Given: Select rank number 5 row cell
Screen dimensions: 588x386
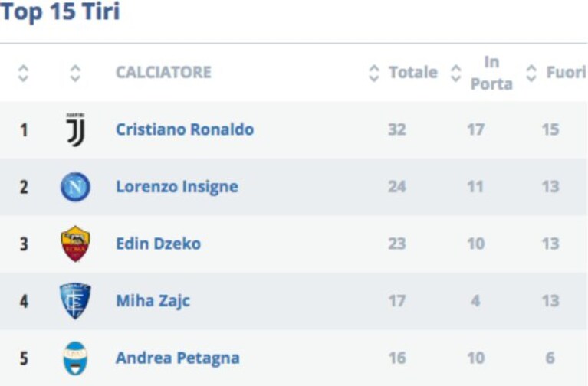Looking at the screenshot, I should (24, 358).
